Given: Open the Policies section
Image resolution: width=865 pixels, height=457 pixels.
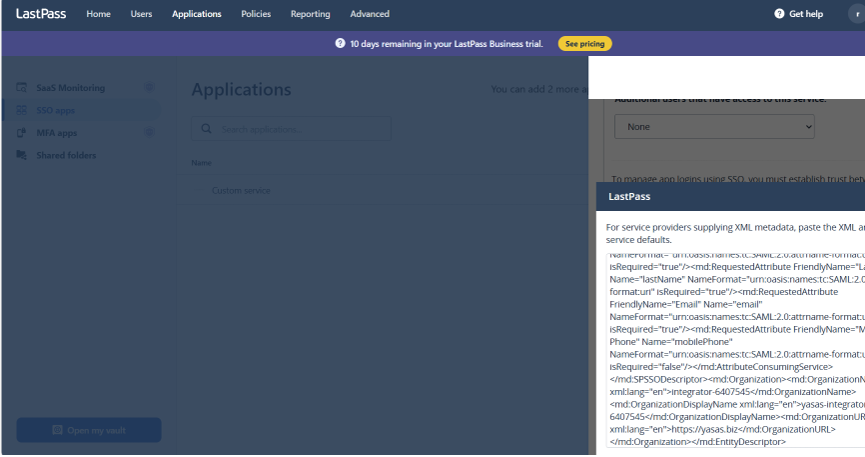Looking at the screenshot, I should pos(255,14).
